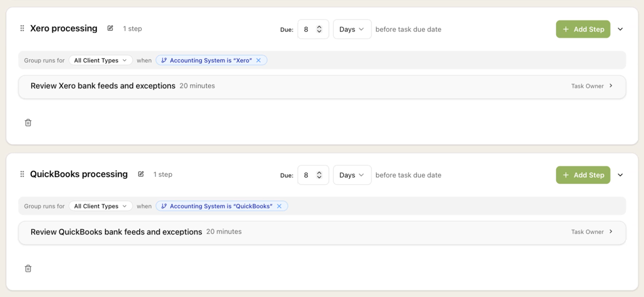Viewport: 644px width, 297px height.
Task: Open the Days unit dropdown for Xero processing
Action: (x=352, y=29)
